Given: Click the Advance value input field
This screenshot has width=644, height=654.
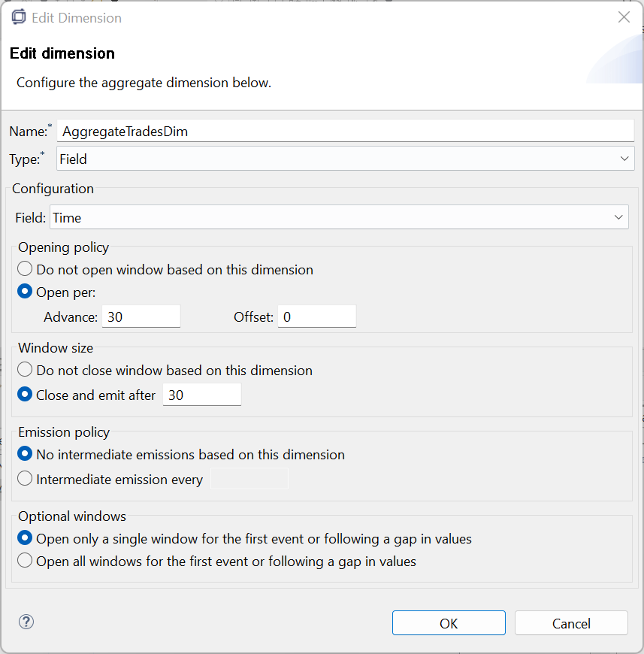Looking at the screenshot, I should click(x=141, y=316).
